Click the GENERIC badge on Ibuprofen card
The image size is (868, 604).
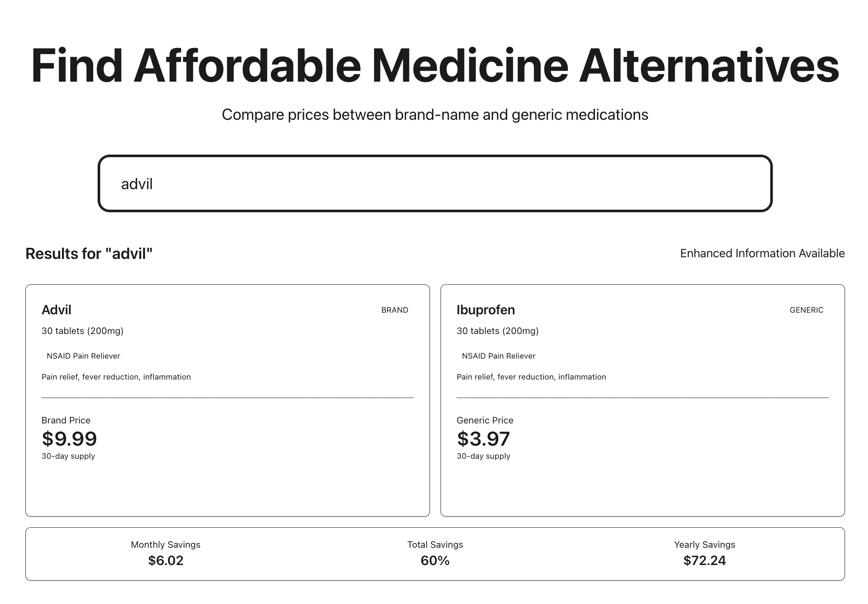click(806, 310)
